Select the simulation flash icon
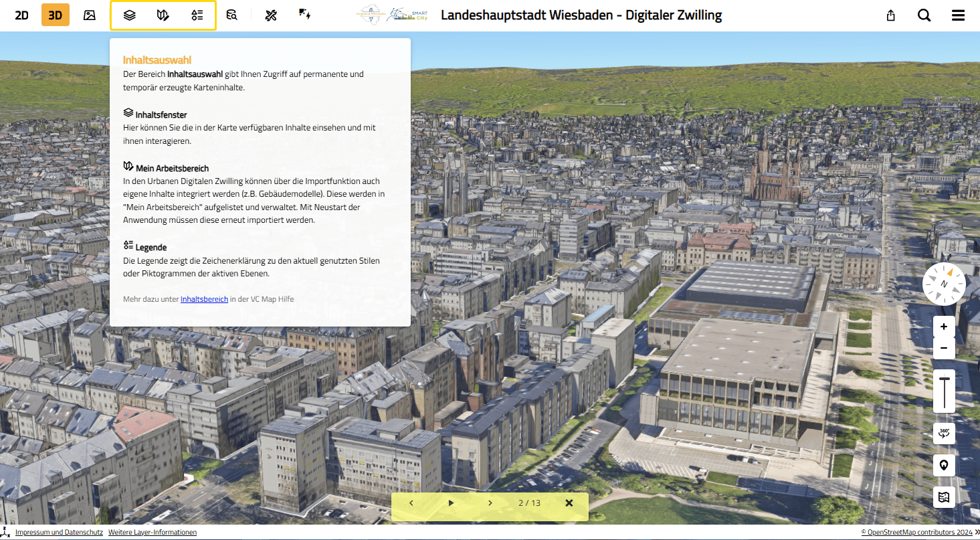This screenshot has width=980, height=540. 304,15
